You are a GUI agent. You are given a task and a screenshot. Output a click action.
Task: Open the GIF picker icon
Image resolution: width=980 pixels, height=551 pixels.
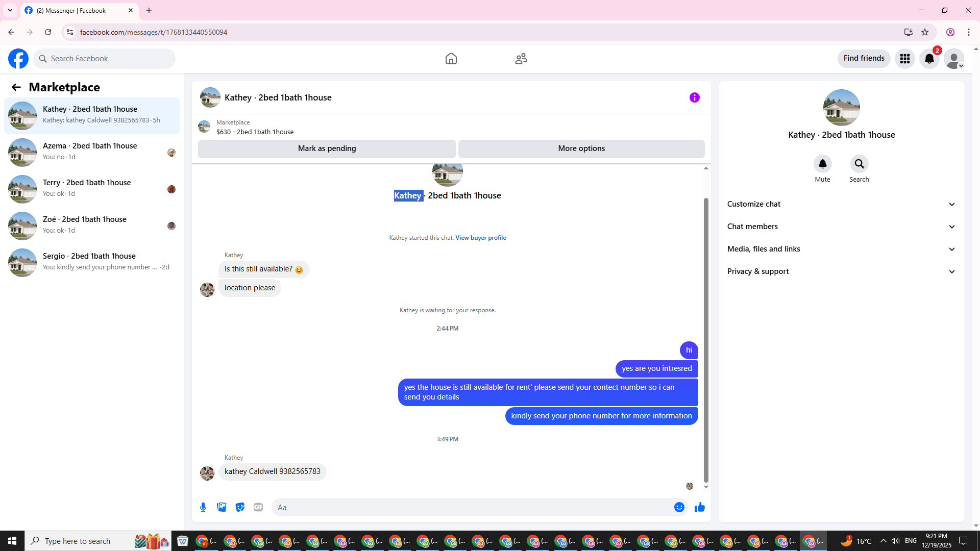pyautogui.click(x=258, y=507)
